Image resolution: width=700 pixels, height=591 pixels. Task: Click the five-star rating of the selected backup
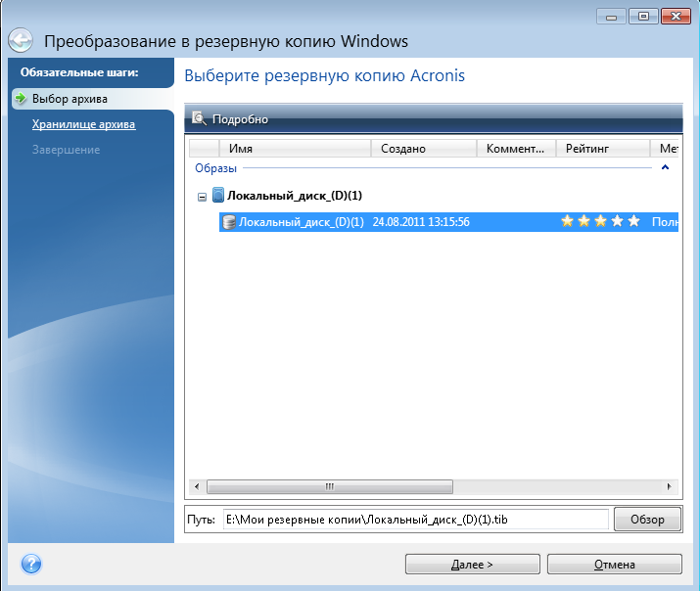(x=599, y=222)
